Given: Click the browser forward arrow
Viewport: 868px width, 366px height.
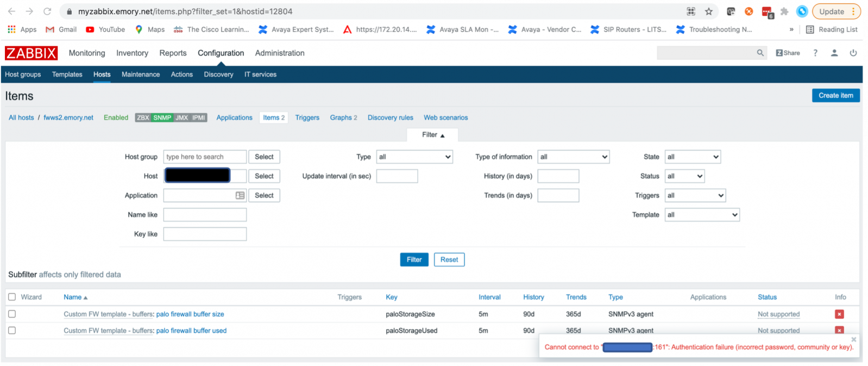Looking at the screenshot, I should (x=29, y=11).
